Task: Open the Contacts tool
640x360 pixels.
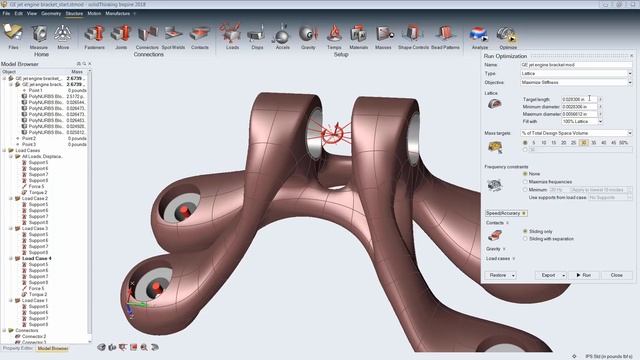Action: 200,34
